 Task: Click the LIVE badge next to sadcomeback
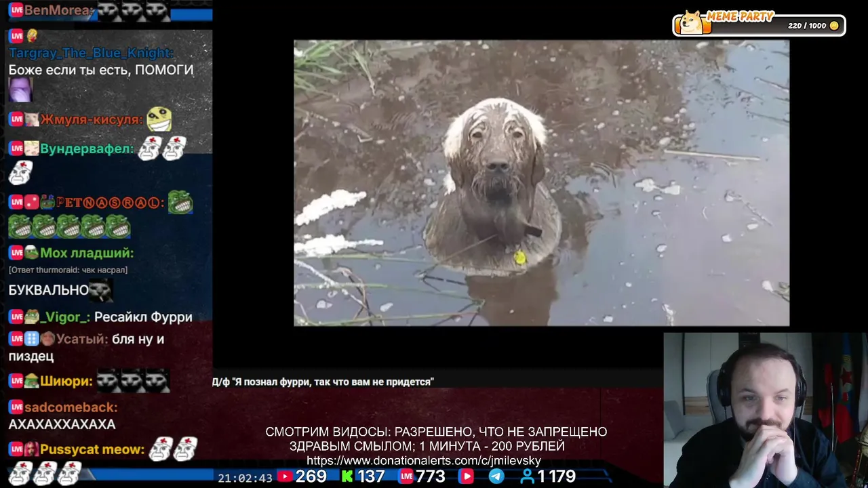pos(16,407)
